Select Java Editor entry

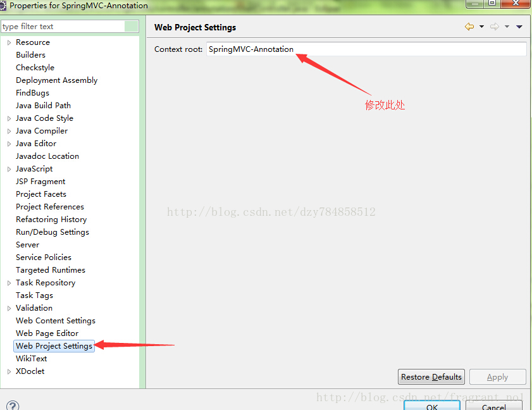36,144
